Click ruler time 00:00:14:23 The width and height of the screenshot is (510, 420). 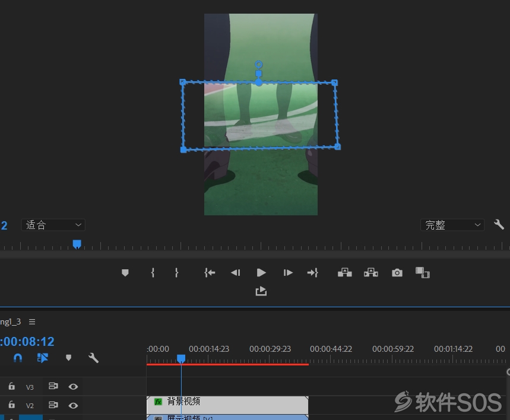[209, 349]
